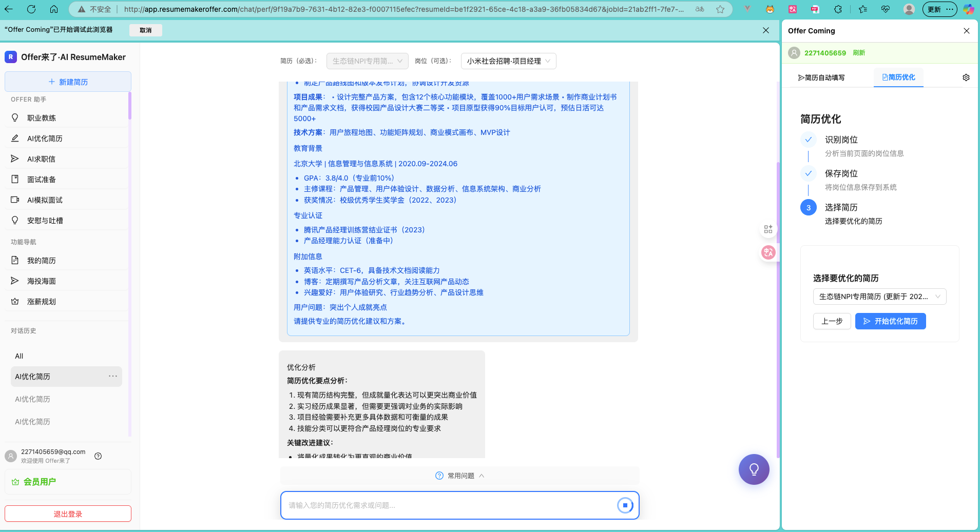Click the floating grid-plus widget icon
Image resolution: width=980 pixels, height=532 pixels.
[x=768, y=229]
